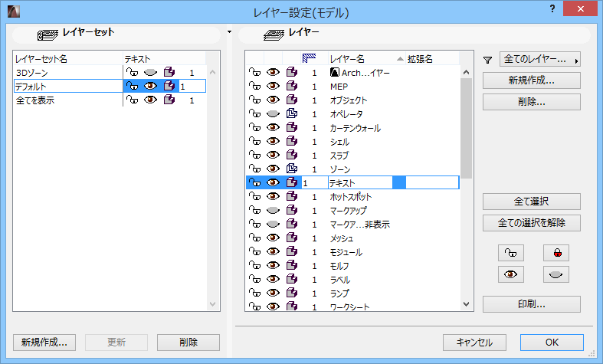Click solid model icon on スラブ layer
This screenshot has height=364, width=603.
coord(292,155)
